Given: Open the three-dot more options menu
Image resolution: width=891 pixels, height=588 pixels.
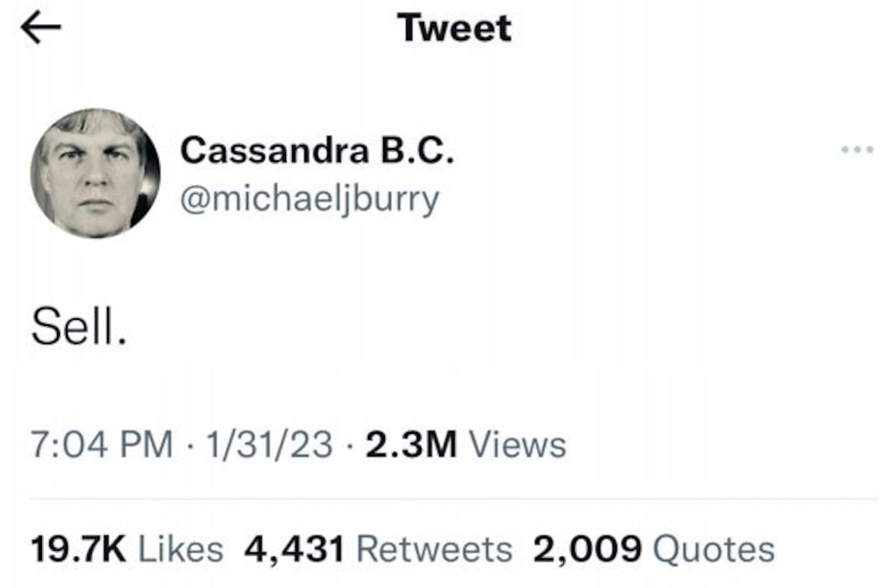Looking at the screenshot, I should click(855, 150).
